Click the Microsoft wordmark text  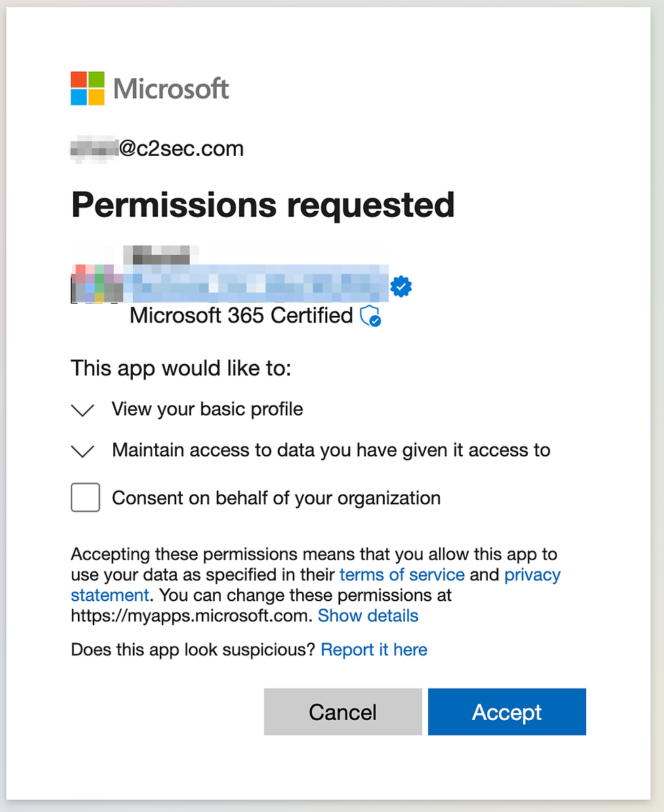(x=171, y=89)
